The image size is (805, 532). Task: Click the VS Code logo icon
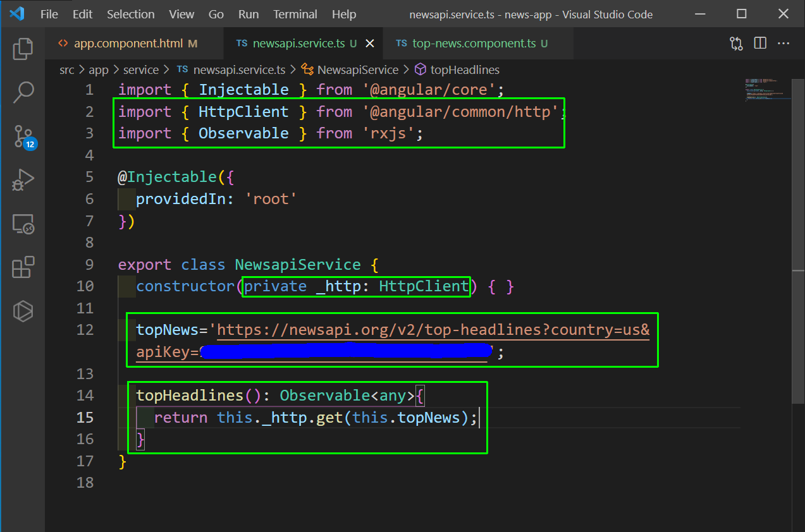[17, 13]
